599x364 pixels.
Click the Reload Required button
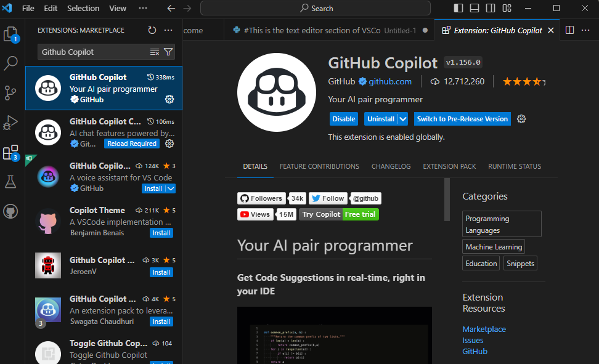[131, 144]
